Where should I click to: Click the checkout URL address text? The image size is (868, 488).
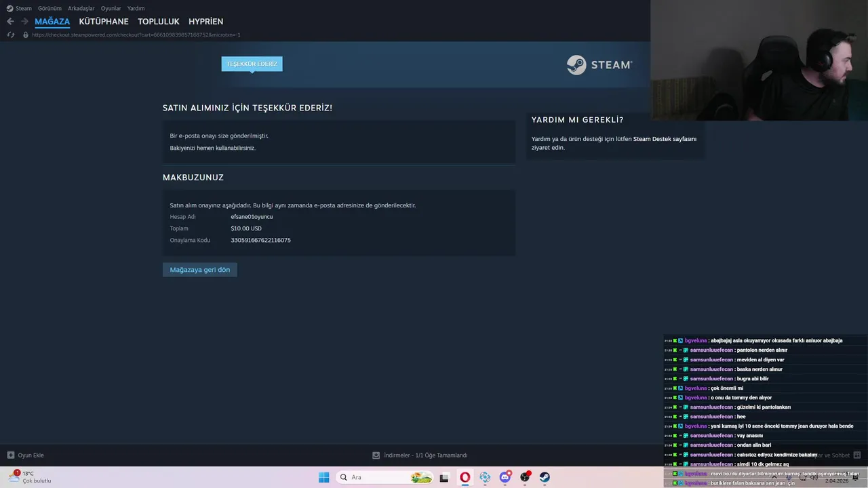(x=136, y=35)
